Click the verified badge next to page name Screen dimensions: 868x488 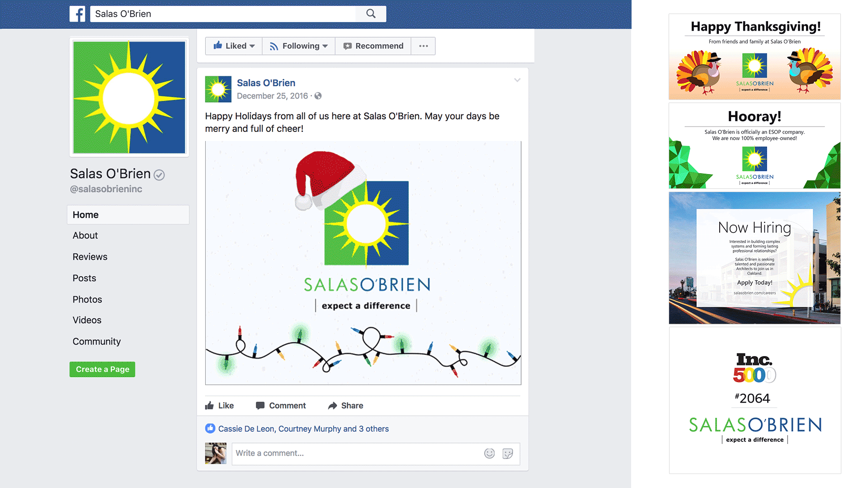pos(159,175)
